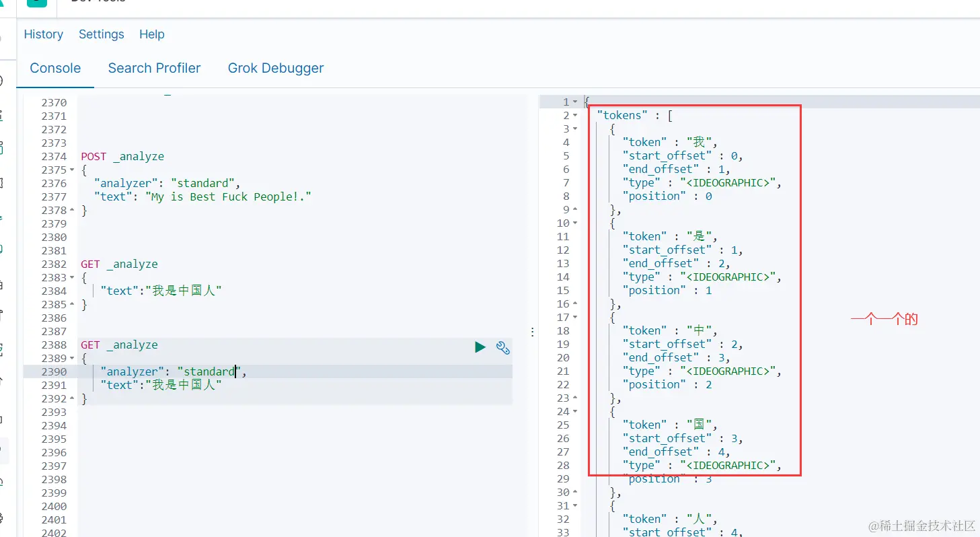Collapse the code block at line 2383
The width and height of the screenshot is (980, 537).
point(73,278)
